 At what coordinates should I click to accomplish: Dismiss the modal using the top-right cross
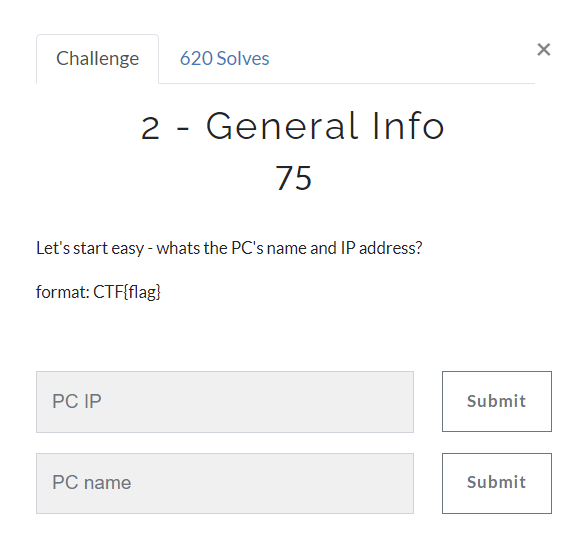pyautogui.click(x=543, y=50)
